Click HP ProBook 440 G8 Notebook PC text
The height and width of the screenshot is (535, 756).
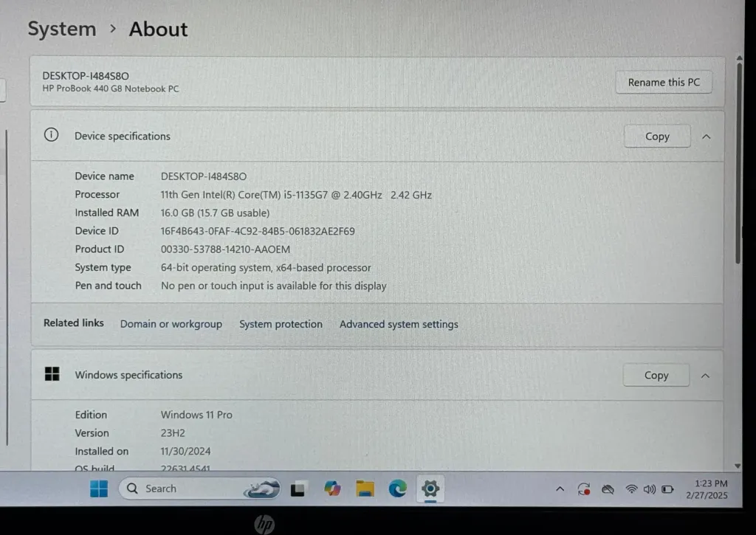(x=111, y=89)
